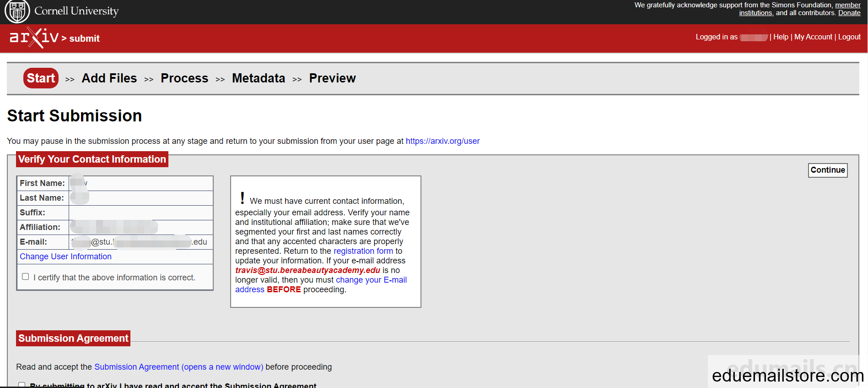Click the First Name label cell
Image resolution: width=868 pixels, height=388 pixels.
(x=43, y=183)
